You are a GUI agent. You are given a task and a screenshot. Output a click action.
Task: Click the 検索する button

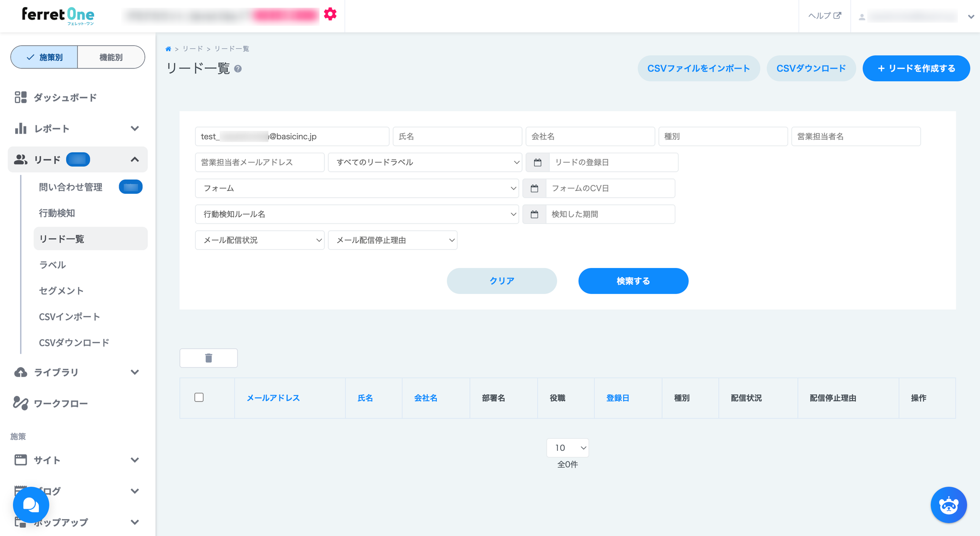pos(633,281)
